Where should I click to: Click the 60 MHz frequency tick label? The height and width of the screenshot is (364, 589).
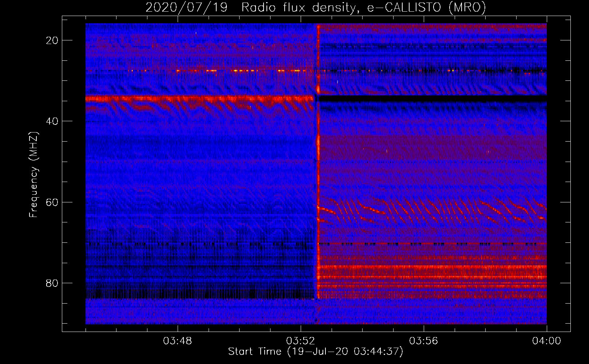(52, 202)
